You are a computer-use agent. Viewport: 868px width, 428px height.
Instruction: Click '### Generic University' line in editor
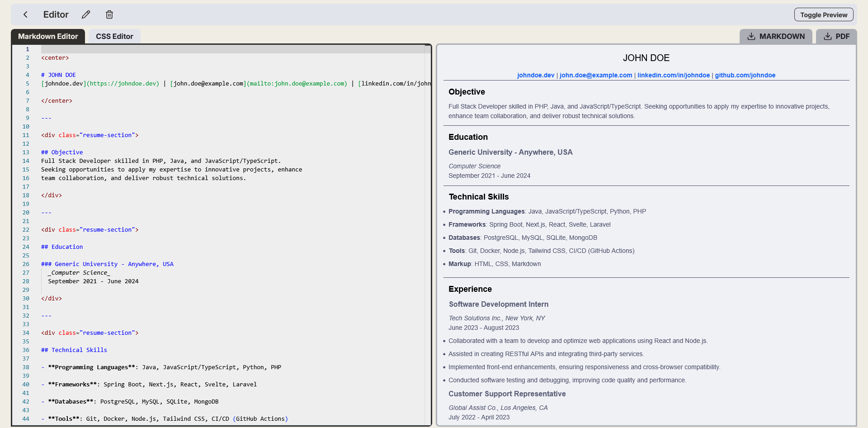pos(107,264)
